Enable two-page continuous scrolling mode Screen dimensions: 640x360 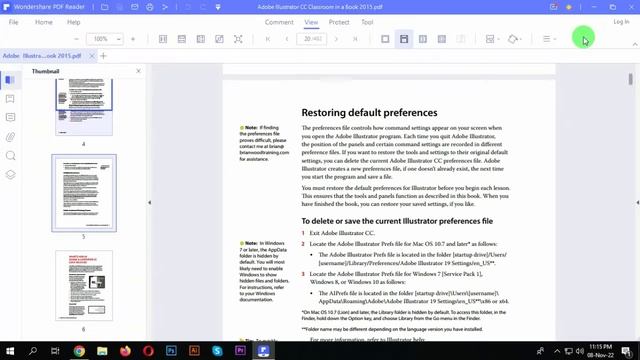[x=442, y=39]
